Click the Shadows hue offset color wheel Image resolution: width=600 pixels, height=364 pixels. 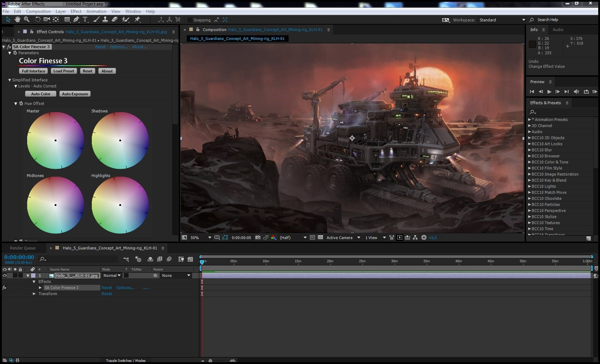[120, 140]
